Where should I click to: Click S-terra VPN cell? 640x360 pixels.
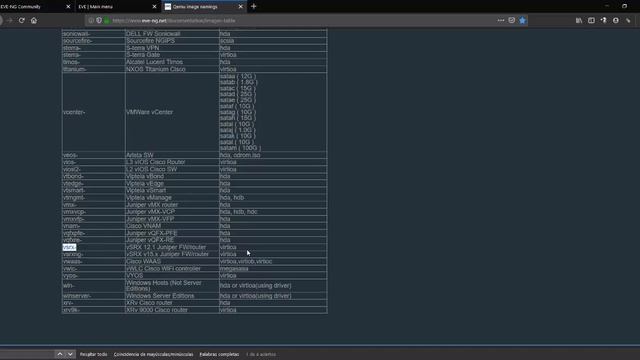(x=172, y=48)
